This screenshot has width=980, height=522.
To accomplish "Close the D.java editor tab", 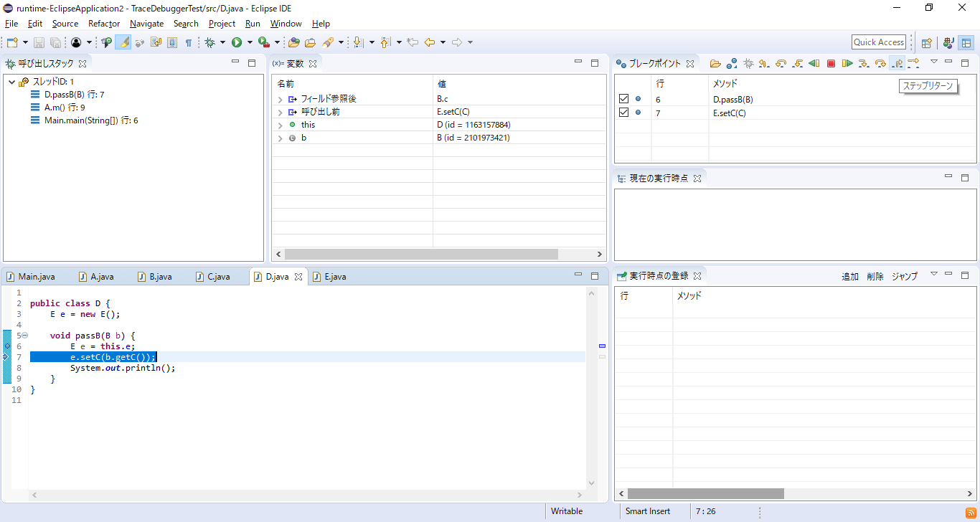I will pos(298,277).
